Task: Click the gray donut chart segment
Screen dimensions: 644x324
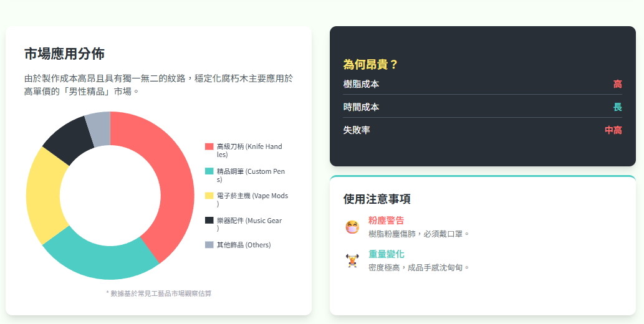Action: 99,128
